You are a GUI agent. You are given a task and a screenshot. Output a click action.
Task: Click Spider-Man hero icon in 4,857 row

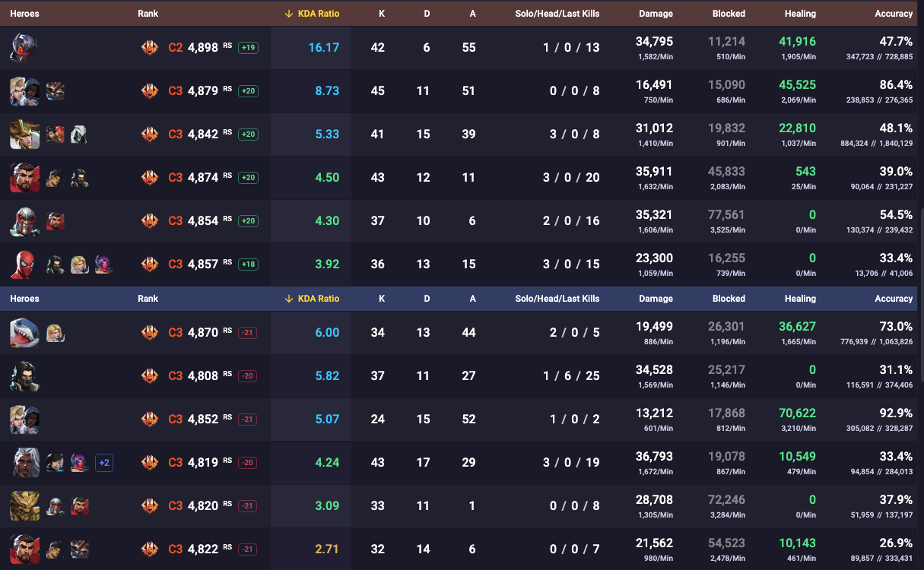click(x=22, y=264)
